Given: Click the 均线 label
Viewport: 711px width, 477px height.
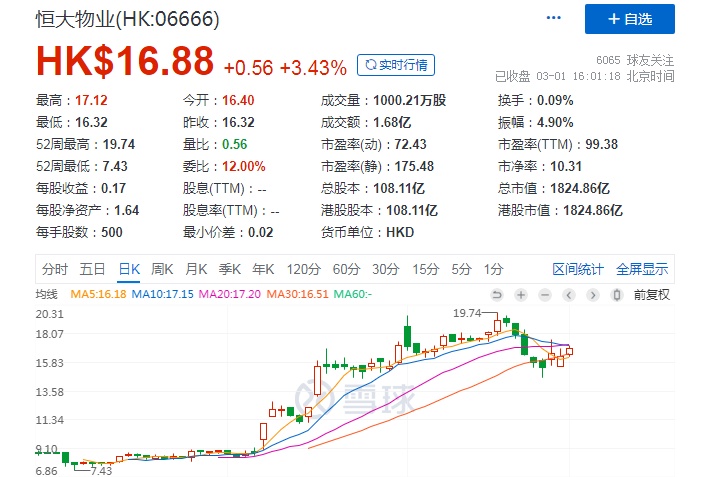Looking at the screenshot, I should click(47, 294).
